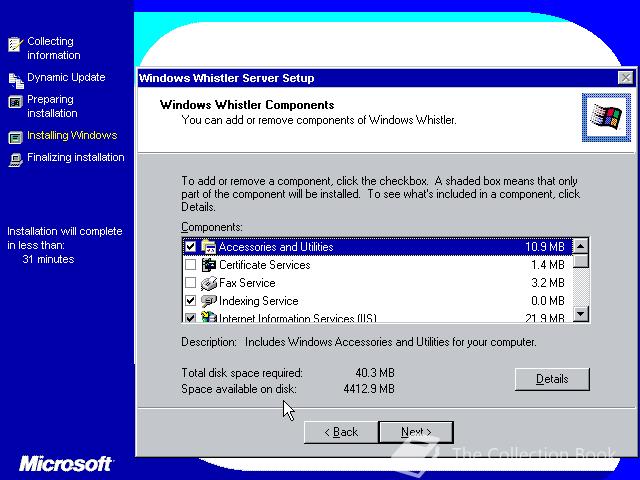Click the 10.9 MB size value
640x480 pixels.
(544, 247)
